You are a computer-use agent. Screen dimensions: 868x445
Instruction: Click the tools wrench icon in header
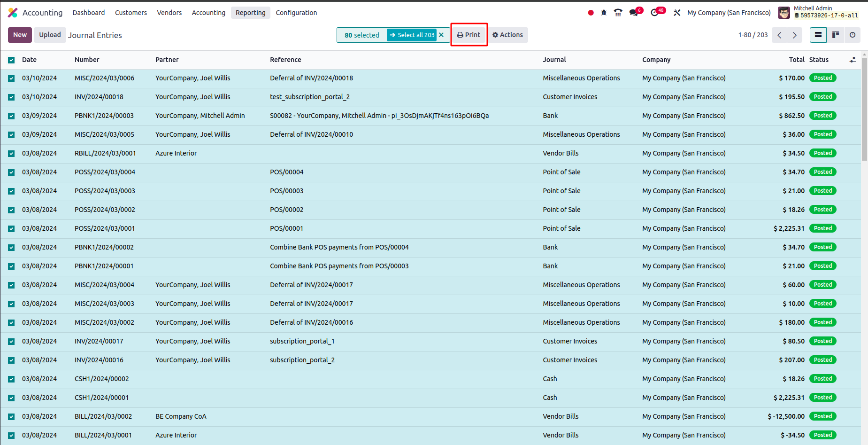pos(677,13)
